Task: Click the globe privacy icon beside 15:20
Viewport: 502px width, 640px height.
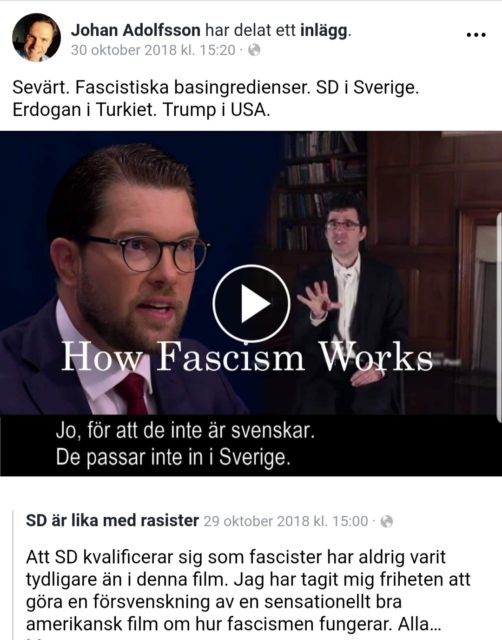Action: click(x=254, y=50)
